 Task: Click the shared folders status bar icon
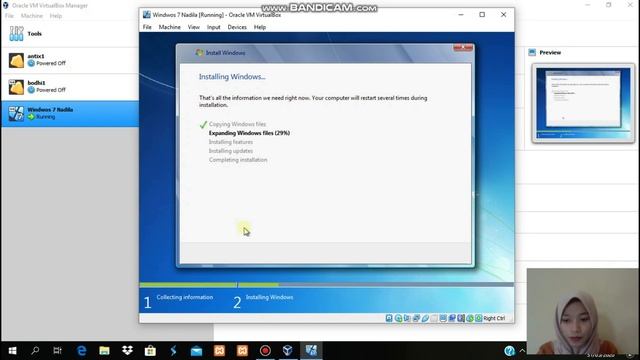[434, 318]
